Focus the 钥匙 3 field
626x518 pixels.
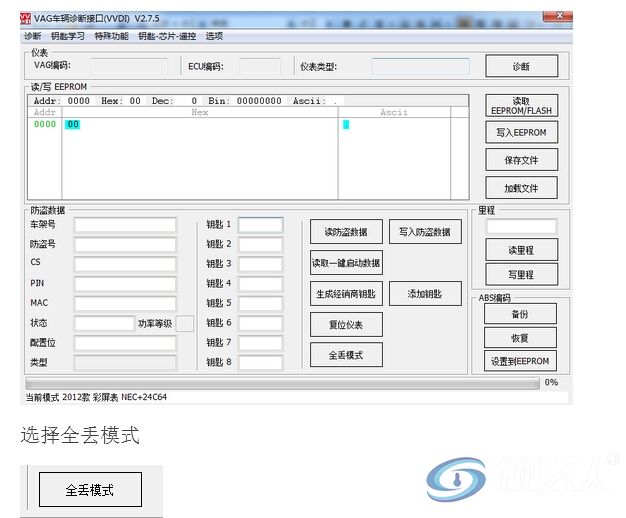[261, 264]
